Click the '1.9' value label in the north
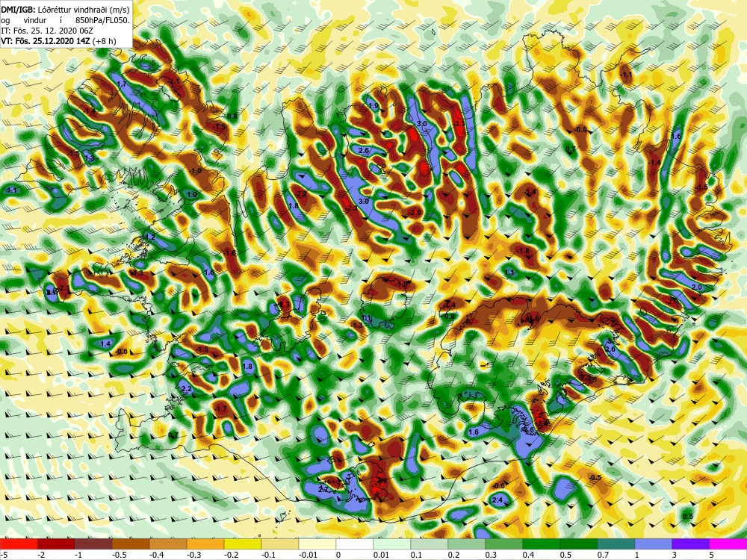 (373, 106)
